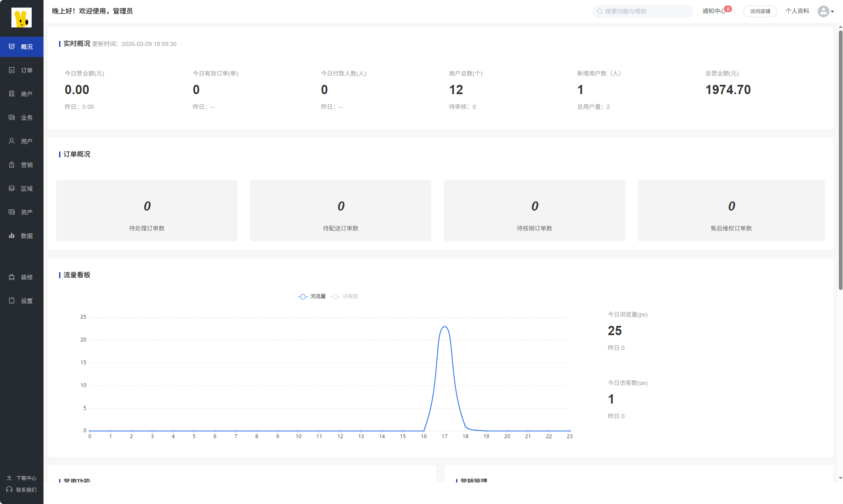This screenshot has height=504, width=843.
Task: Open the 用户 users sidebar icon
Action: [x=12, y=141]
